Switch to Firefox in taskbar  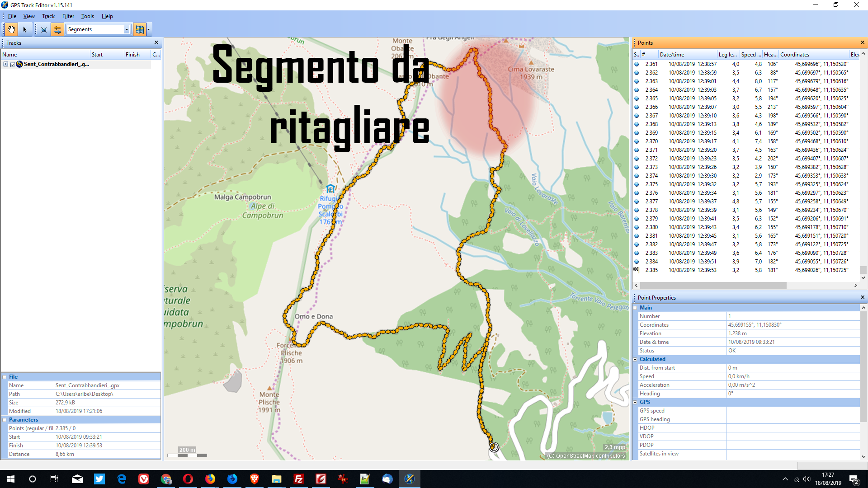pyautogui.click(x=210, y=479)
